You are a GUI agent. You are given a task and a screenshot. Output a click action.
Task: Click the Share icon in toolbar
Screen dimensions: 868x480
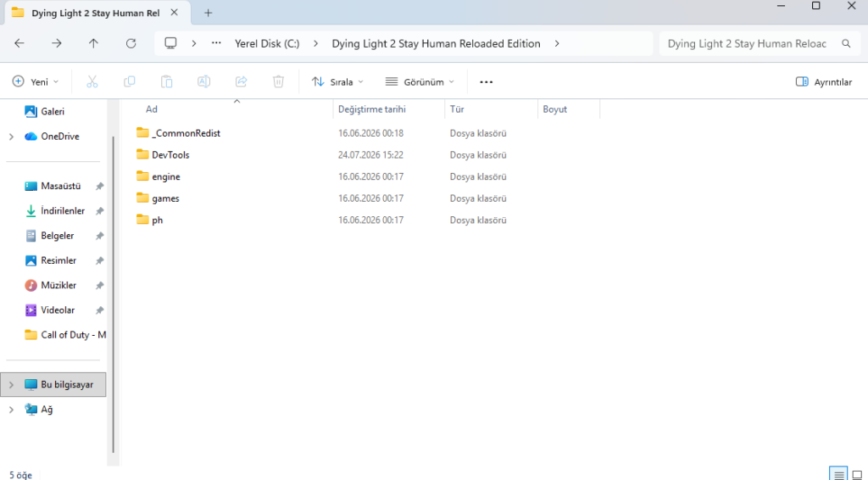[241, 82]
